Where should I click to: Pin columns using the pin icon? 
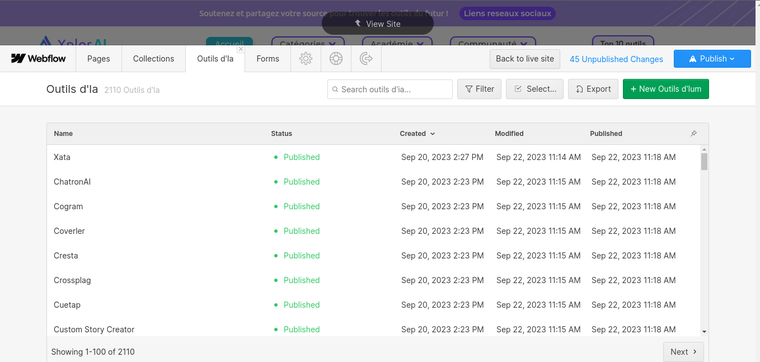pos(694,134)
